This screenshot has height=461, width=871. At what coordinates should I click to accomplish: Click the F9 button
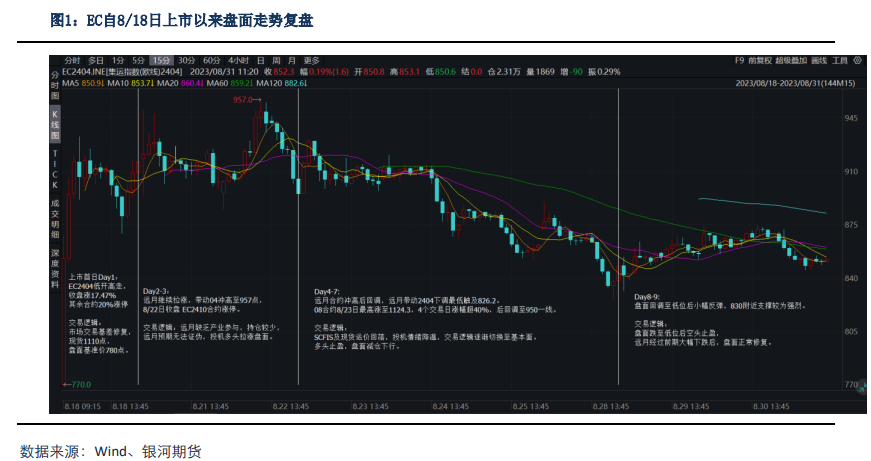pyautogui.click(x=739, y=61)
